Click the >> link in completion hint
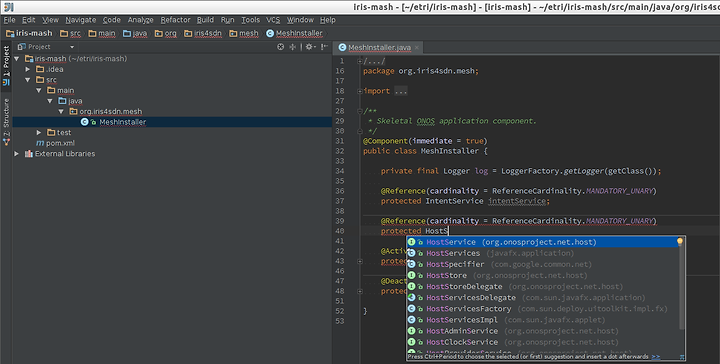Screen dimensions: 720x364 tap(656, 357)
